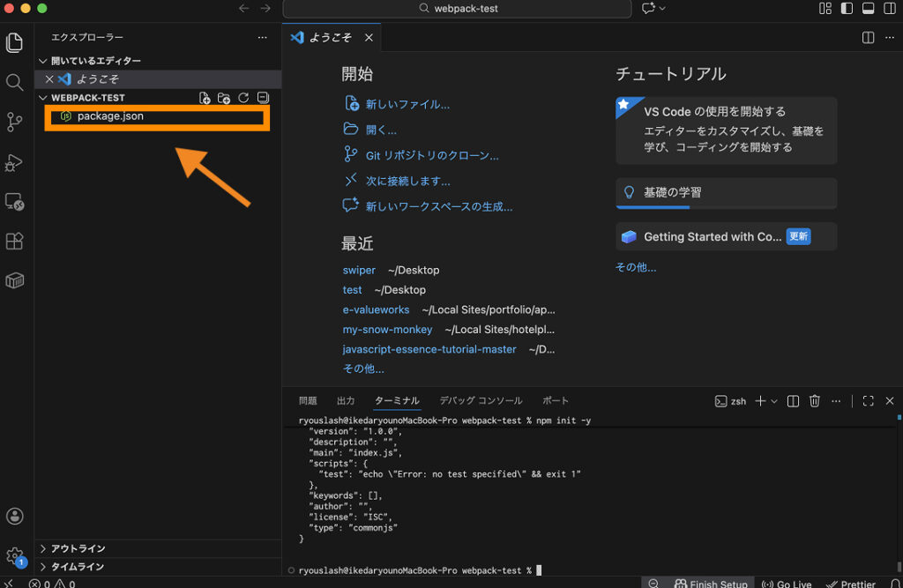Switch to the 出力 panel tab
This screenshot has height=588, width=903.
click(346, 400)
